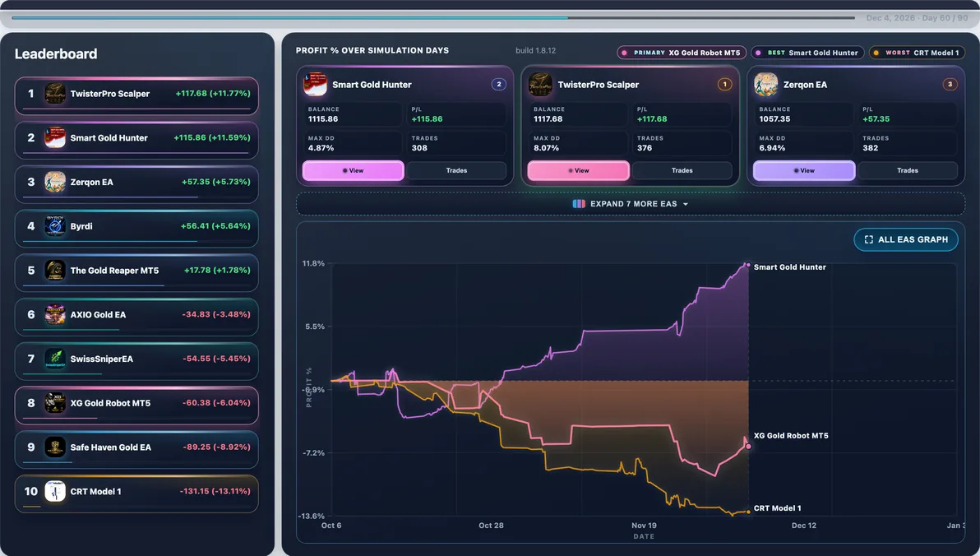
Task: Click the fullscreen icon in All EAs Graph button
Action: [869, 239]
